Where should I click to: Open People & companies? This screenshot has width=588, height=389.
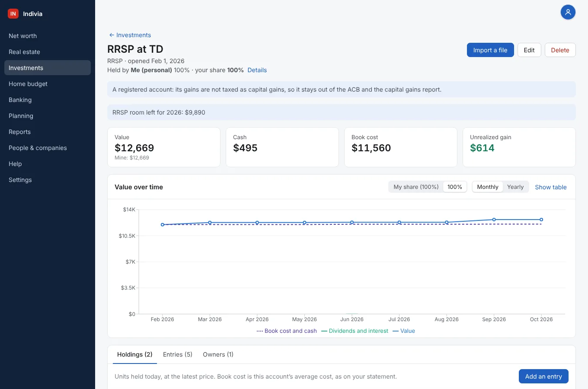click(x=48, y=148)
